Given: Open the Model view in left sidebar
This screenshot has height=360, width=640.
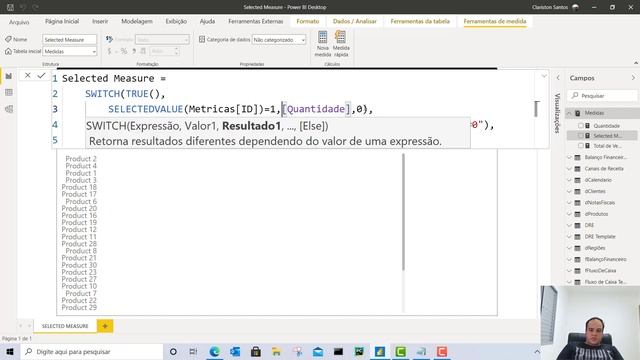Looking at the screenshot, I should point(9,109).
